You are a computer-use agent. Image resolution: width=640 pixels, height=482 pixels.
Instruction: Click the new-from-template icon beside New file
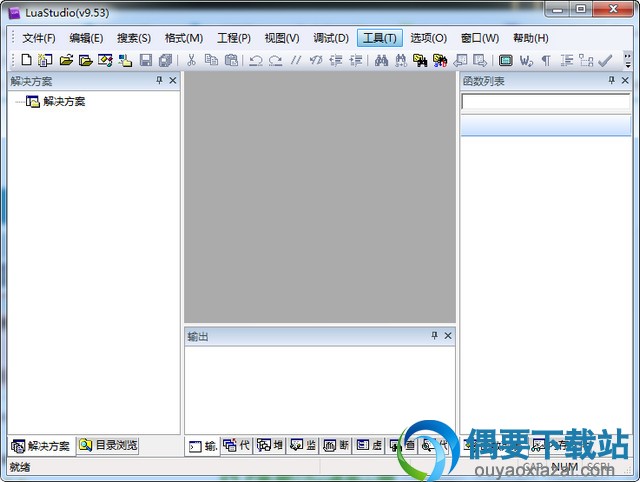pyautogui.click(x=45, y=60)
